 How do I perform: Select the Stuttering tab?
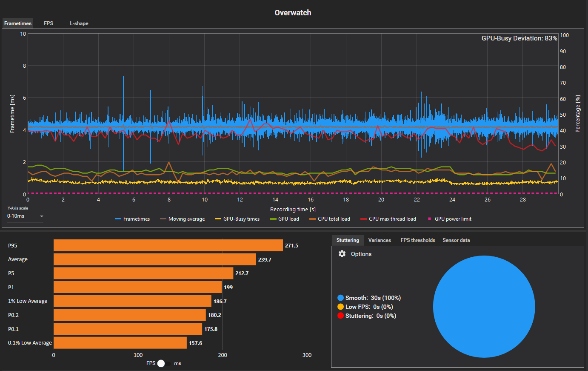[x=348, y=240]
